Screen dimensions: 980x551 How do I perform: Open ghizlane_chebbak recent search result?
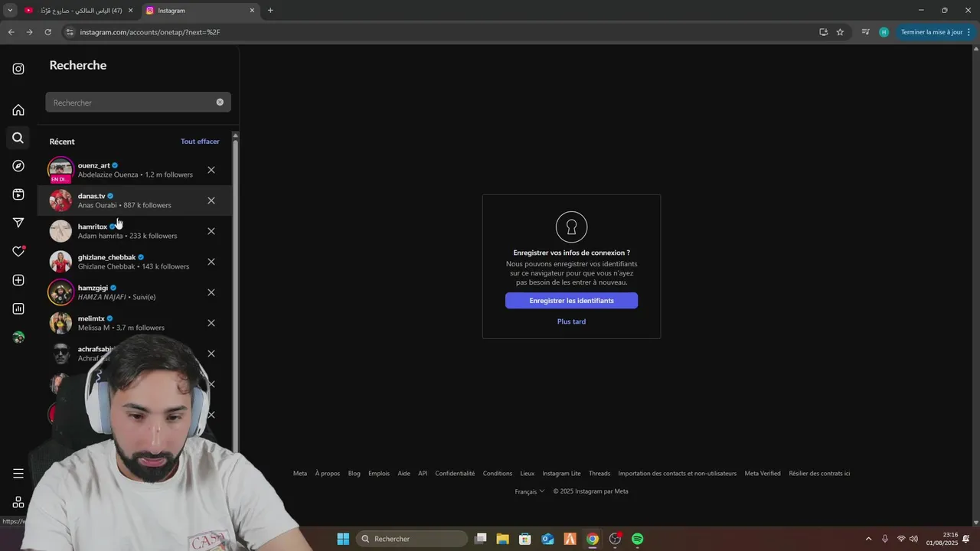point(135,262)
